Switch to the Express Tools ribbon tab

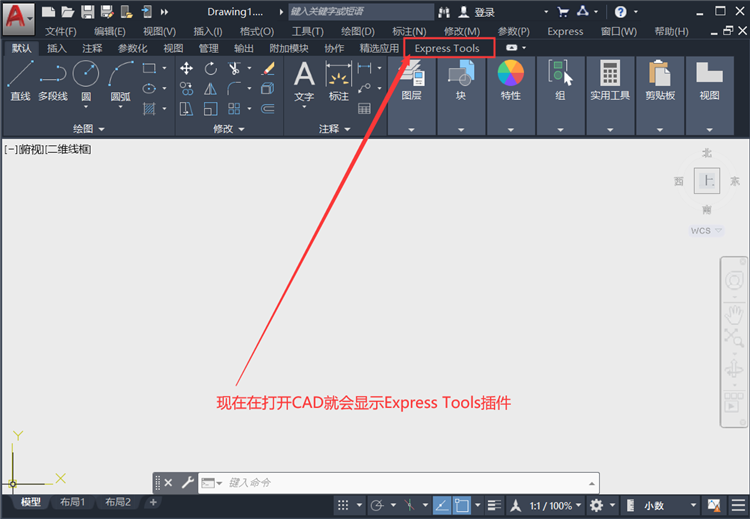447,48
